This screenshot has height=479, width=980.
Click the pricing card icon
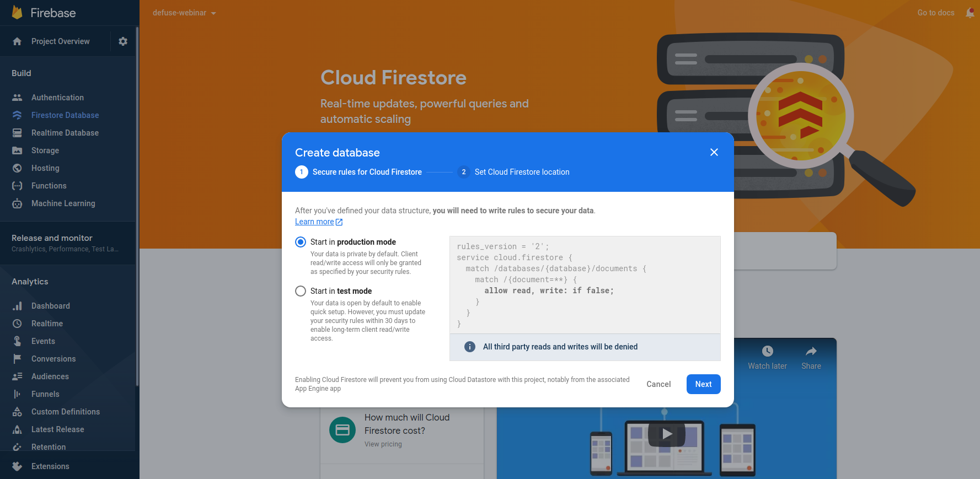coord(342,430)
